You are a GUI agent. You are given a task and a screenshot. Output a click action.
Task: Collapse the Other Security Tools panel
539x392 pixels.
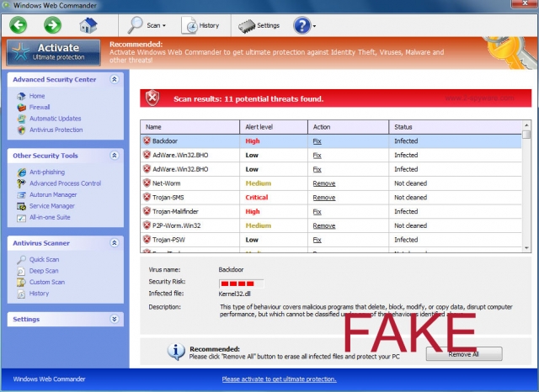click(115, 156)
